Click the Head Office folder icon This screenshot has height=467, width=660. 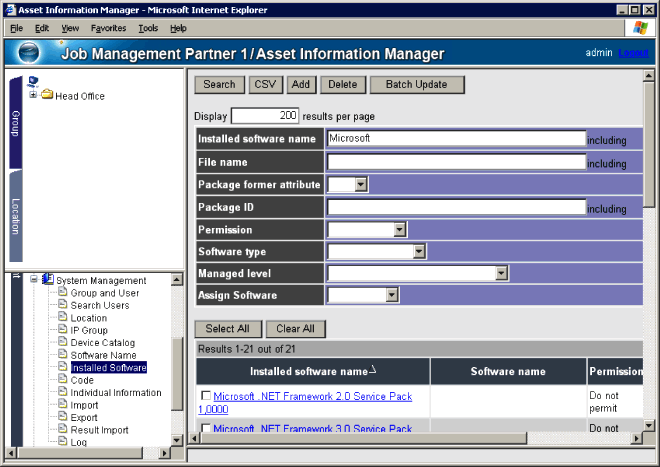pyautogui.click(x=47, y=96)
